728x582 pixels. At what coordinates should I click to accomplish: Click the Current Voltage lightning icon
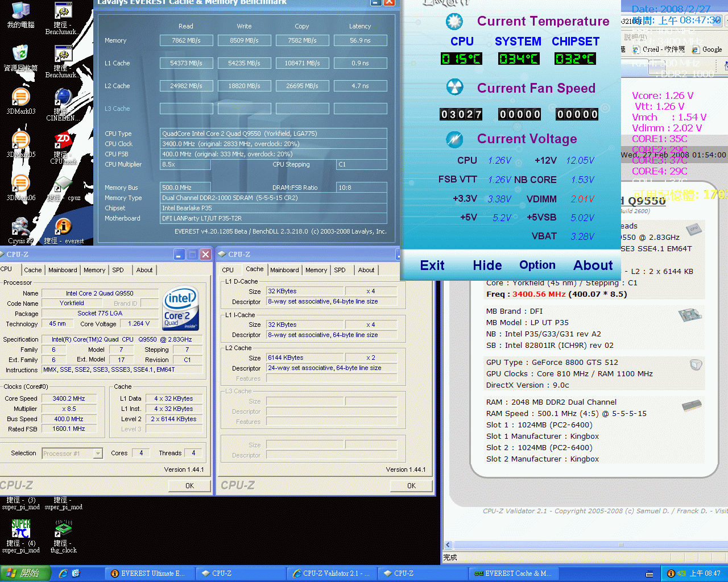click(x=454, y=139)
